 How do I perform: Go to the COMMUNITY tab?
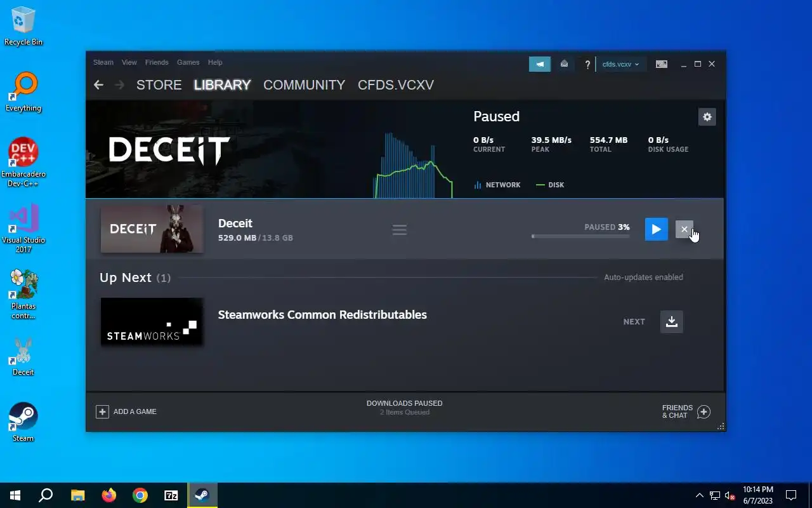coord(304,85)
